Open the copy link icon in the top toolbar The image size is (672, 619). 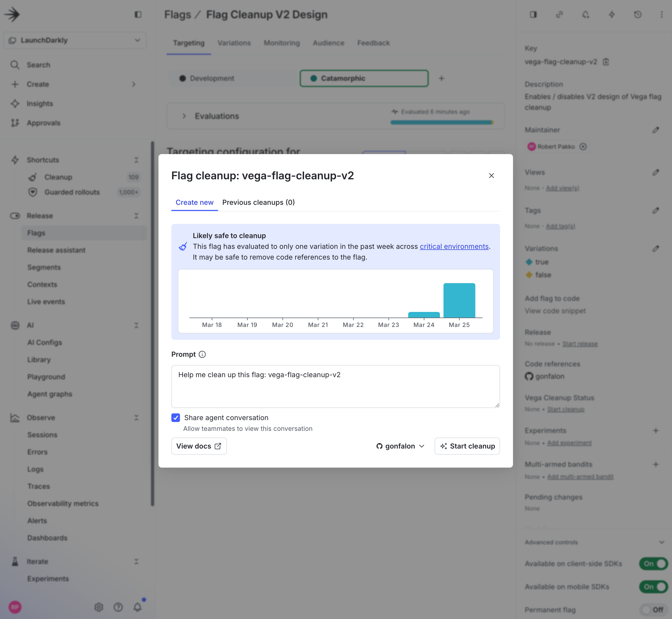pos(559,15)
